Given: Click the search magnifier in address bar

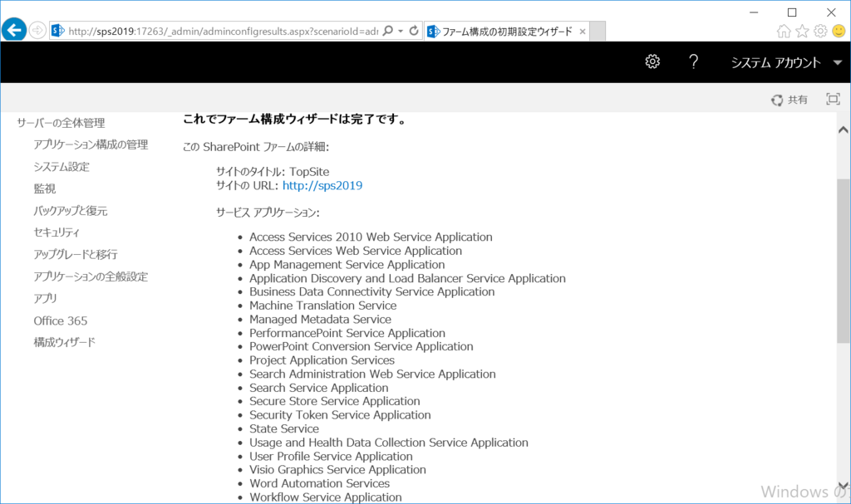Looking at the screenshot, I should 387,31.
